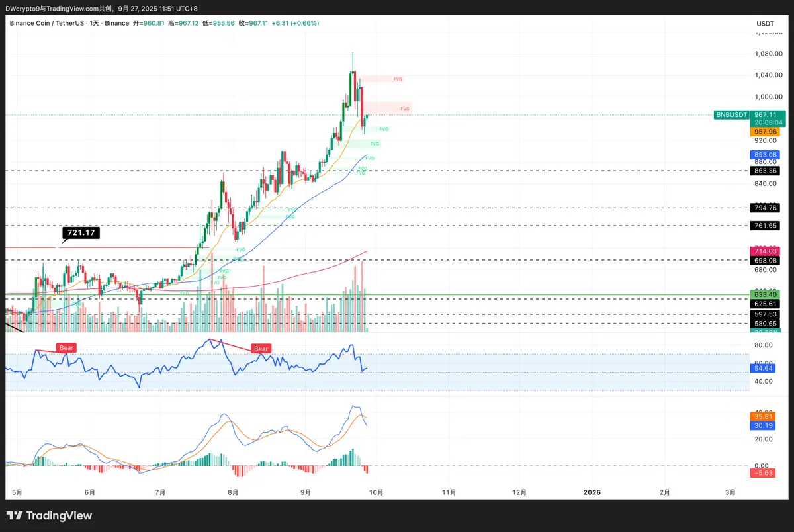Click the price axis tick 840.00
The width and height of the screenshot is (794, 532).
click(765, 183)
